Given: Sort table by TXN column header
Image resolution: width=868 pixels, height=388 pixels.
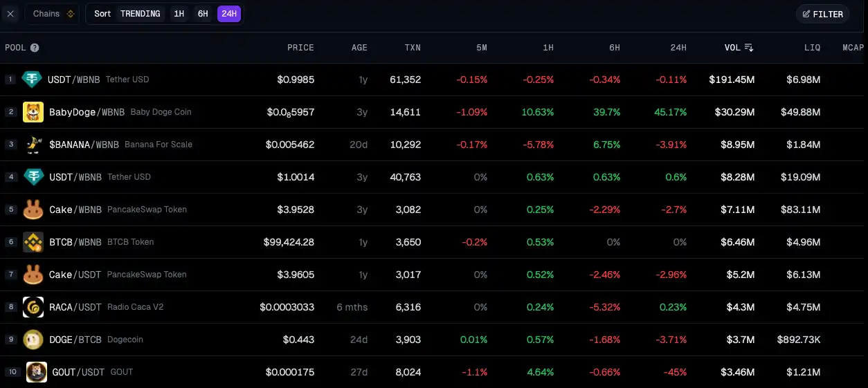Looking at the screenshot, I should tap(413, 48).
